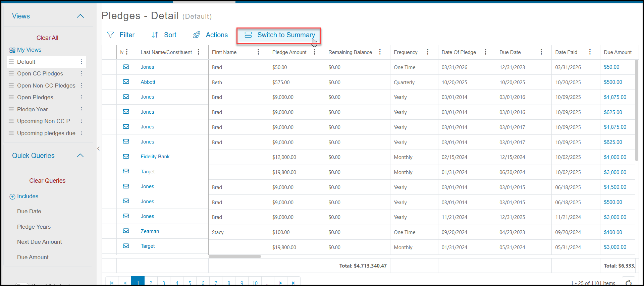Collapse the side panel arrow
Screen dimensions: 644x286
coord(98,149)
